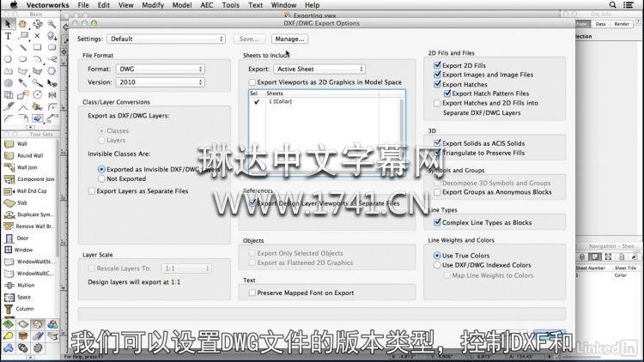Select the Eyedropper tool
Viewport: 644px width, 362px height.
[22, 83]
